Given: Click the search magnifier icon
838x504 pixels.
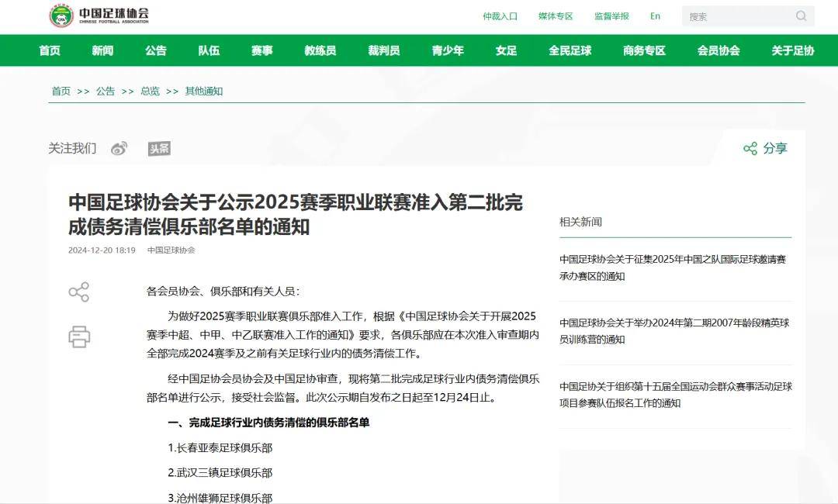Looking at the screenshot, I should [x=801, y=16].
